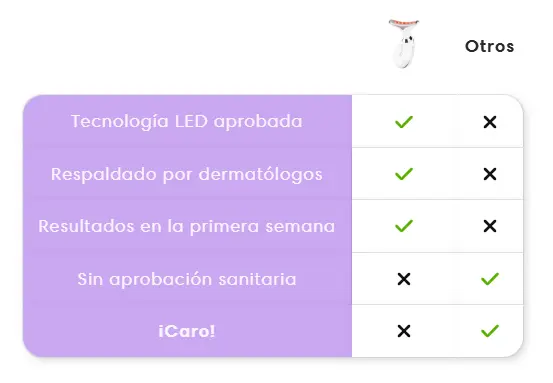Screen dimensions: 553x383
Task: Click the Otros column header
Action: (490, 46)
